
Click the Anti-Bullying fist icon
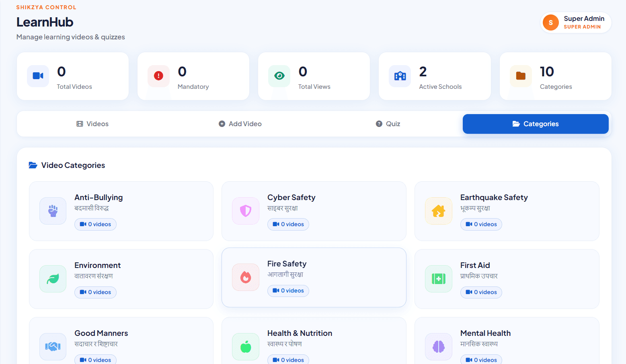point(53,211)
